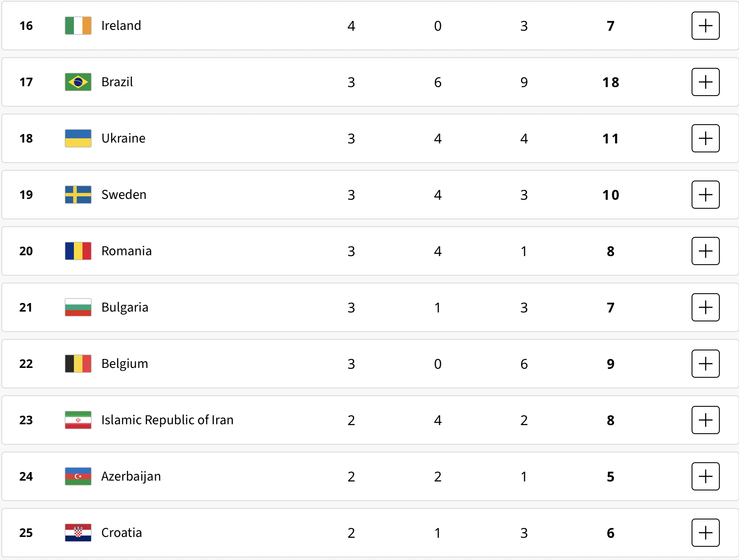Click the Croatia flag icon
This screenshot has height=560, width=739.
(78, 533)
